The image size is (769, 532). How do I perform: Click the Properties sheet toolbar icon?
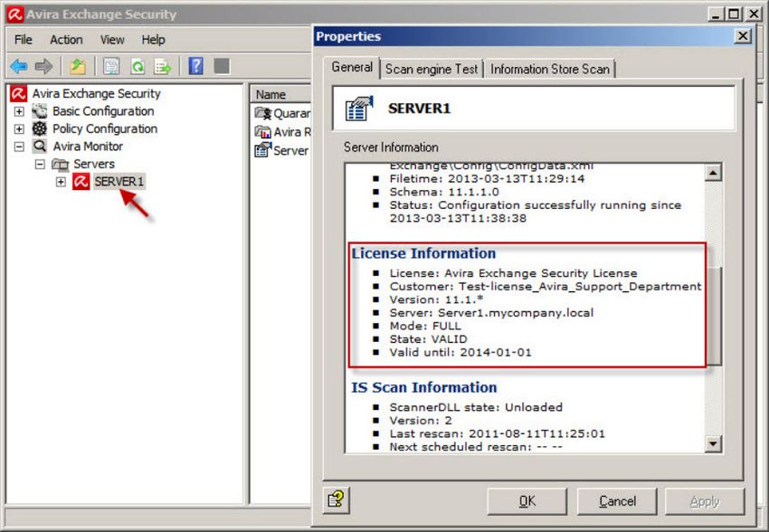click(x=111, y=66)
